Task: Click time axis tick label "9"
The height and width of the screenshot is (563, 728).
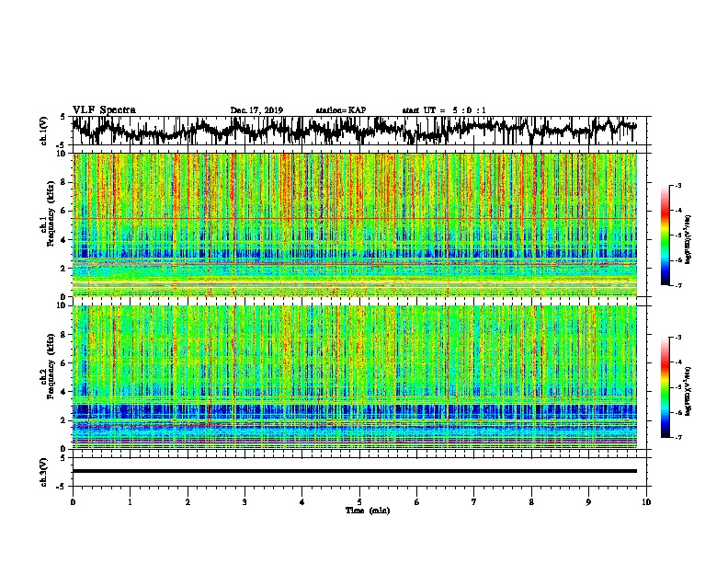Action: pyautogui.click(x=588, y=502)
